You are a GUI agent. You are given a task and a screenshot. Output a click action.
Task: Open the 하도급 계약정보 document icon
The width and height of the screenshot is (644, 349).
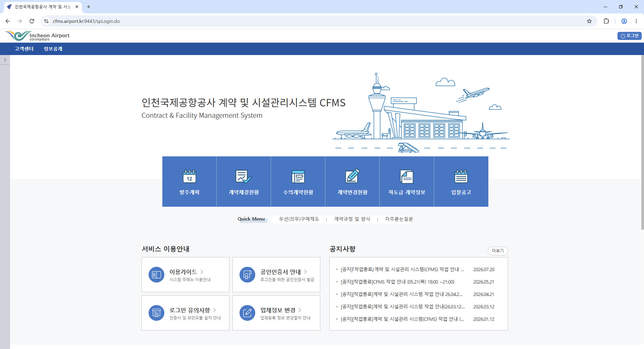tap(407, 176)
